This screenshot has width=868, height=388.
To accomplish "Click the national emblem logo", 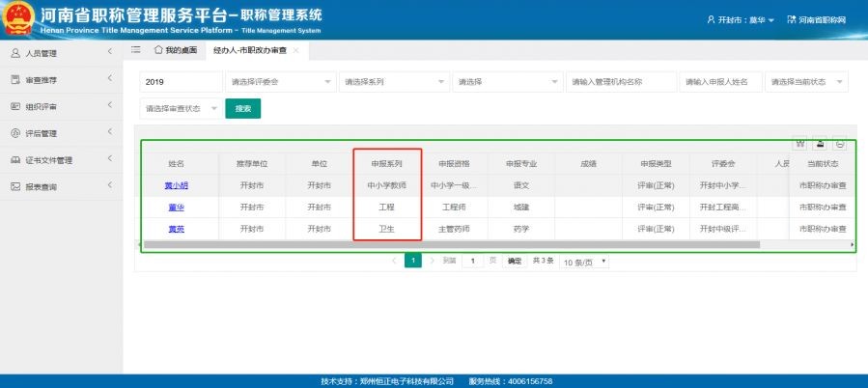I will (x=18, y=18).
